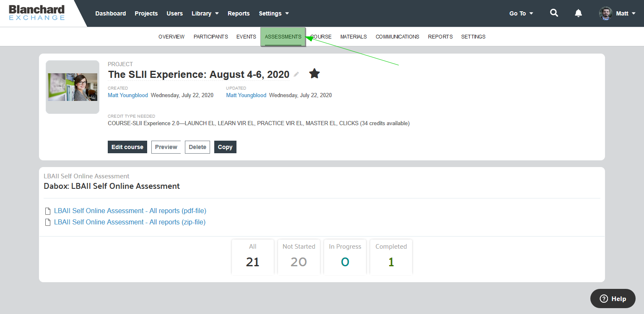Open the notifications bell
Screen dimensions: 644x314
[578, 13]
